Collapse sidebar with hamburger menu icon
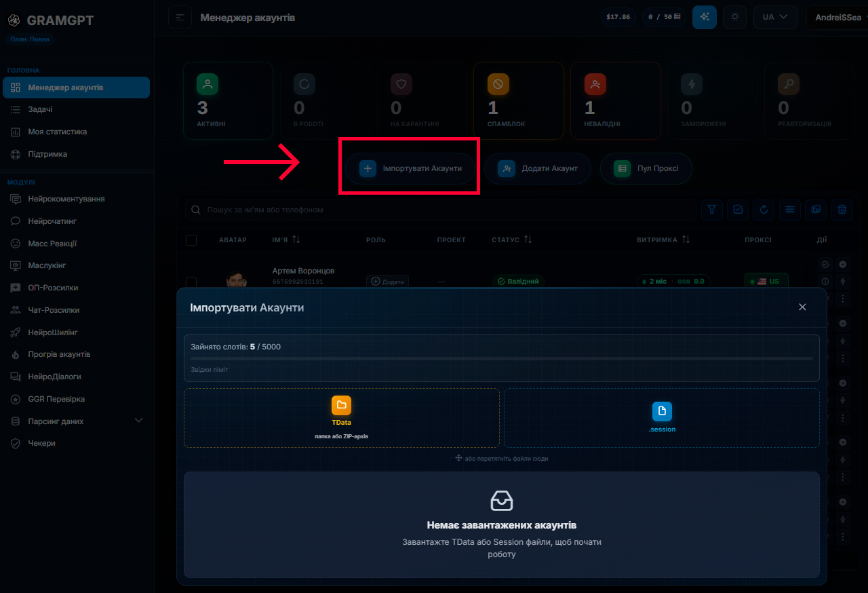 (x=180, y=17)
